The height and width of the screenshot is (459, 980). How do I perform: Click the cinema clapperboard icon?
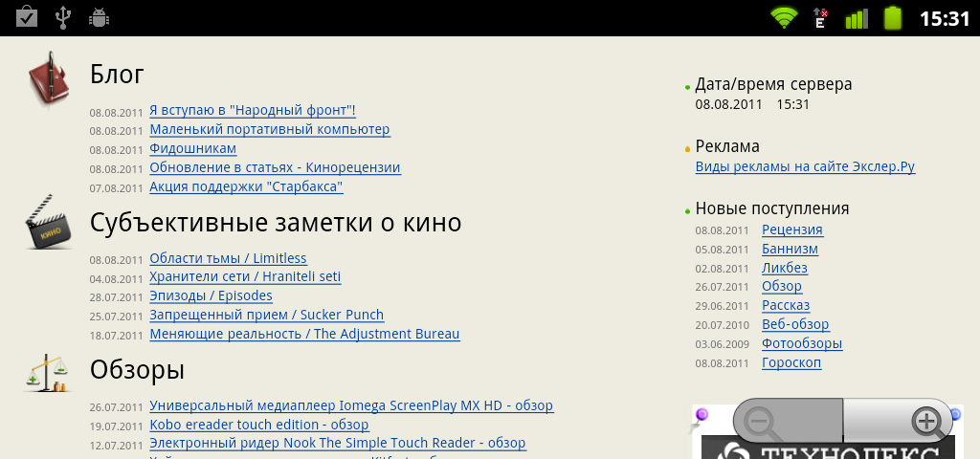click(x=48, y=223)
